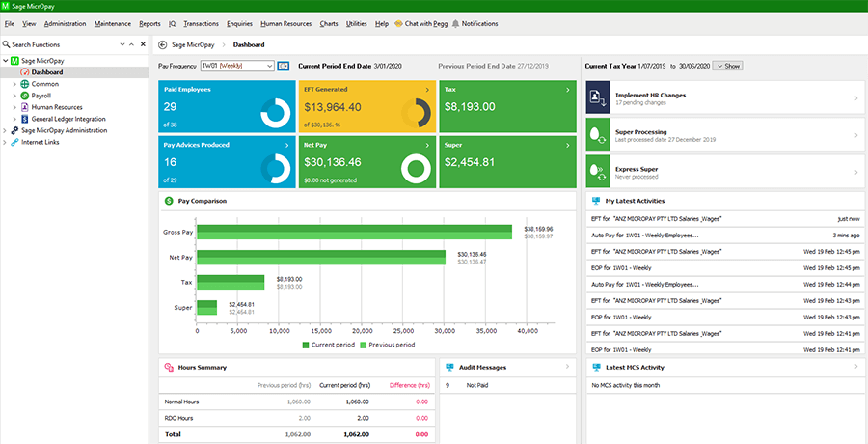
Task: Click the Human Resources purple icon
Action: point(25,107)
